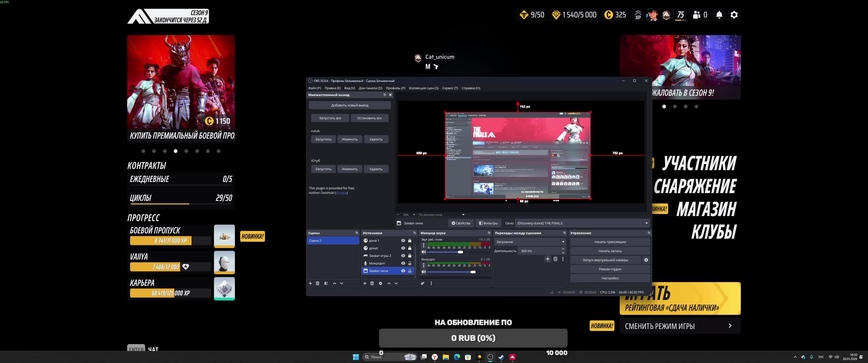Click 'Добавить новый вывод' button

[x=349, y=105]
